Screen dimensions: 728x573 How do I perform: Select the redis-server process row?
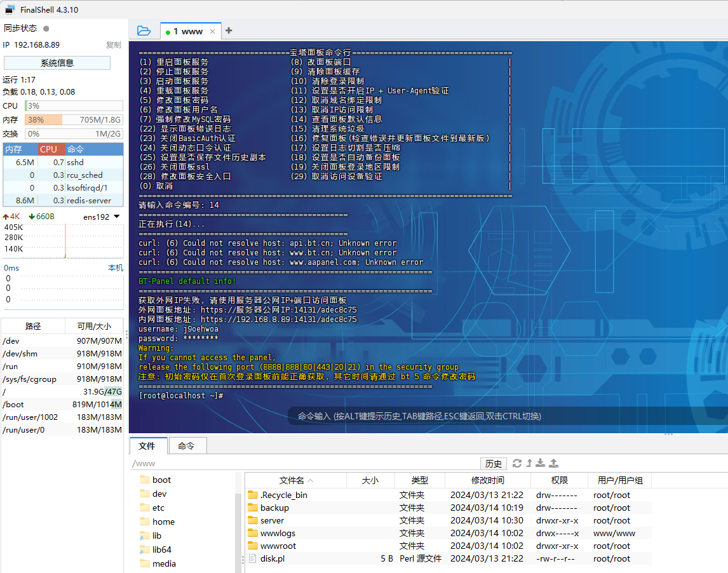point(63,201)
